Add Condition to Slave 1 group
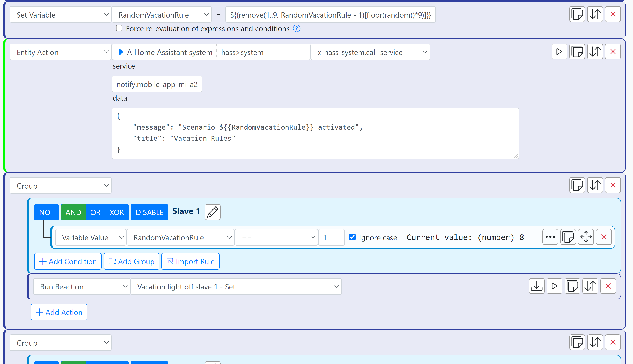 point(68,261)
